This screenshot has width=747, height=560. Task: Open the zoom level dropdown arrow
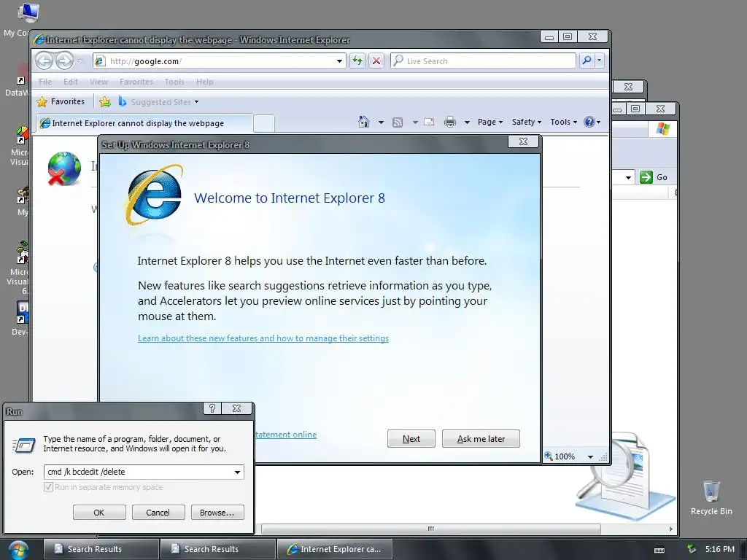[x=590, y=456]
